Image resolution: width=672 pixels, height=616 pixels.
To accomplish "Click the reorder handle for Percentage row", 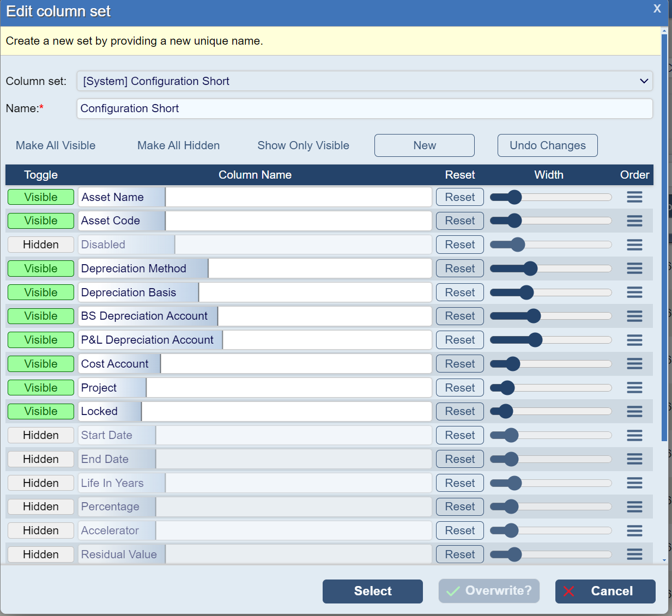I will (x=634, y=507).
